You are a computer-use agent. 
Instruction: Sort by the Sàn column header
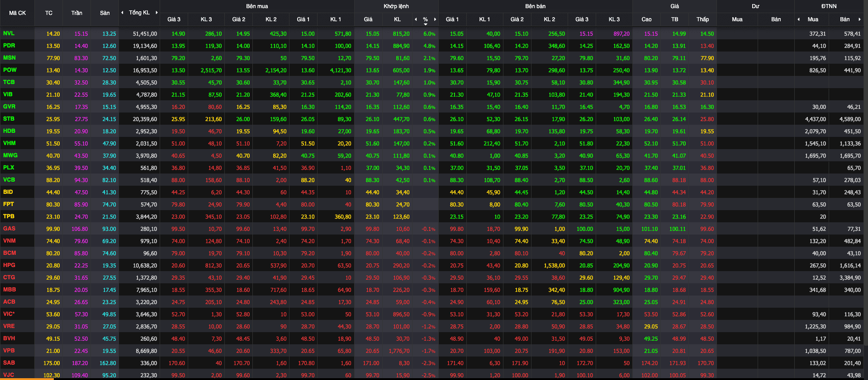click(105, 13)
